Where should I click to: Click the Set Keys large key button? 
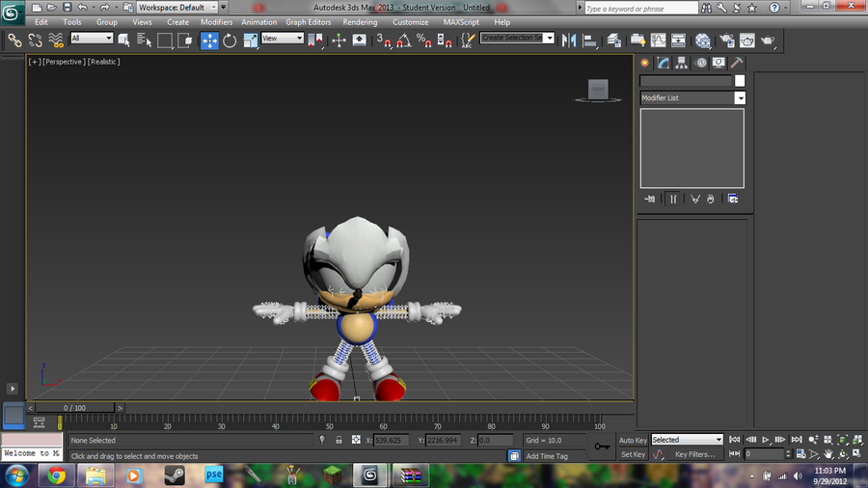click(x=602, y=447)
